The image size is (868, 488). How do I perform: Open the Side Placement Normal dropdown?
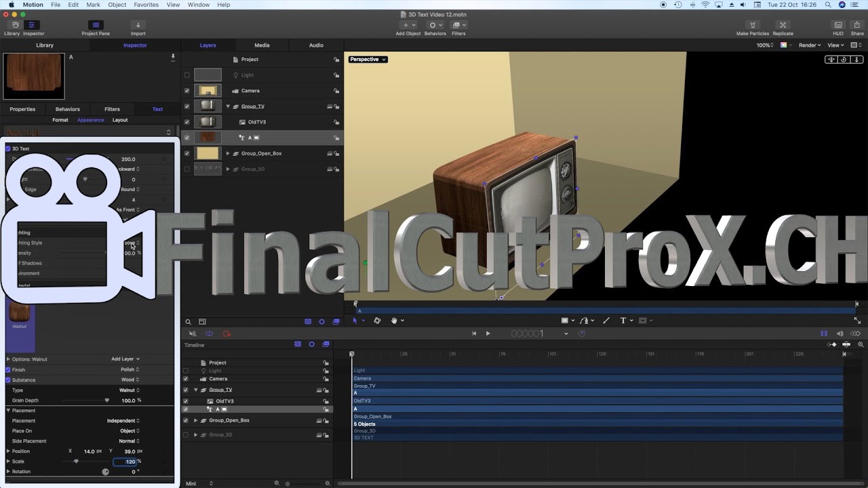click(129, 441)
